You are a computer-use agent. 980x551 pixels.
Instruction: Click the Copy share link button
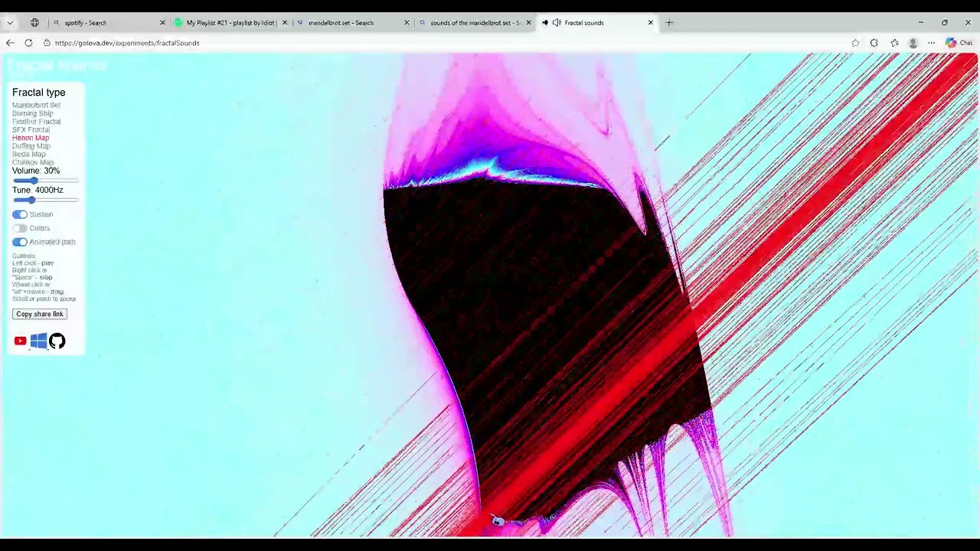coord(40,314)
